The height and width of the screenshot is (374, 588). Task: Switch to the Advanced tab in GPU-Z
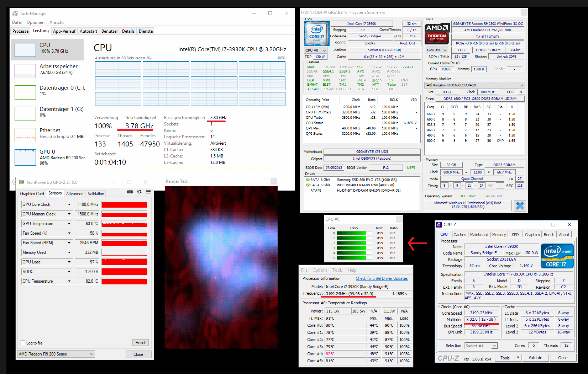75,194
